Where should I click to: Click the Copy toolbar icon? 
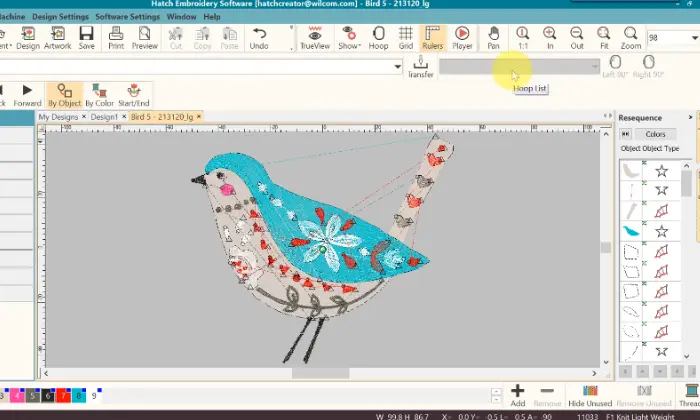point(202,37)
